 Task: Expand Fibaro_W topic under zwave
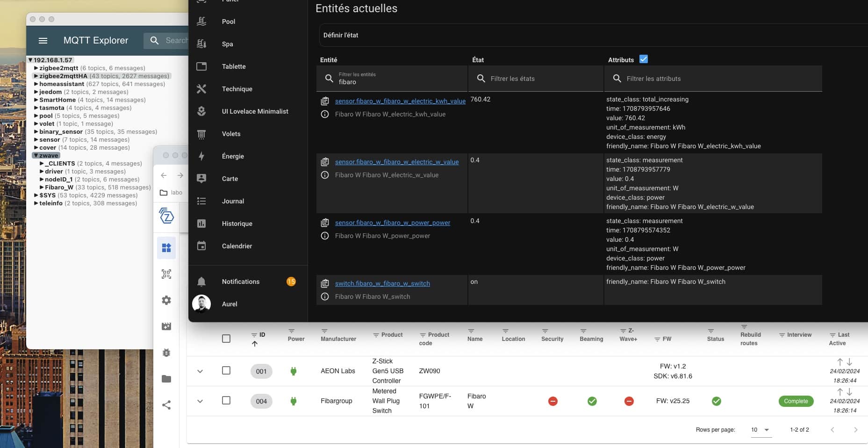tap(42, 188)
